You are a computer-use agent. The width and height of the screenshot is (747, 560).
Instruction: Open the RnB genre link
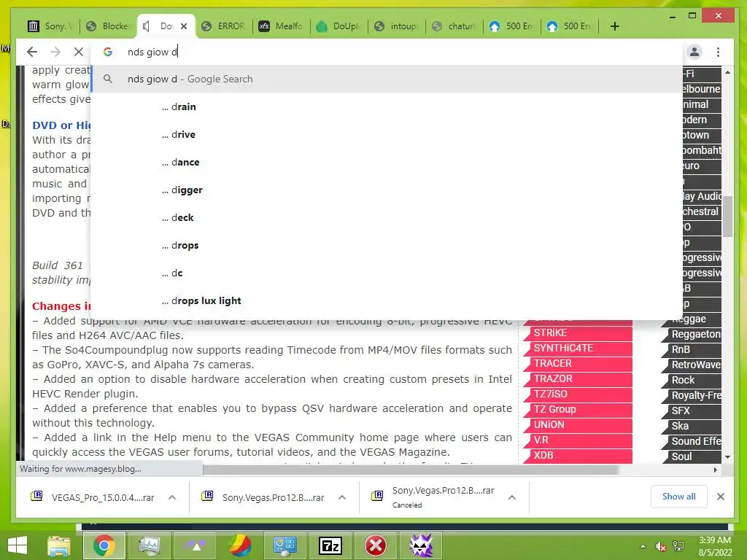click(692, 349)
